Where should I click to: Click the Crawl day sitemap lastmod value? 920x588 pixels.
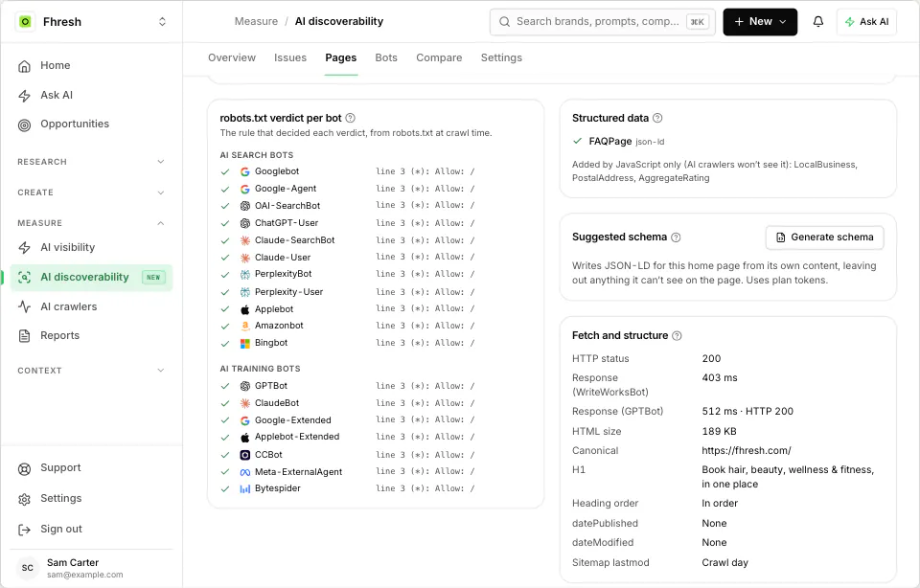pos(724,562)
